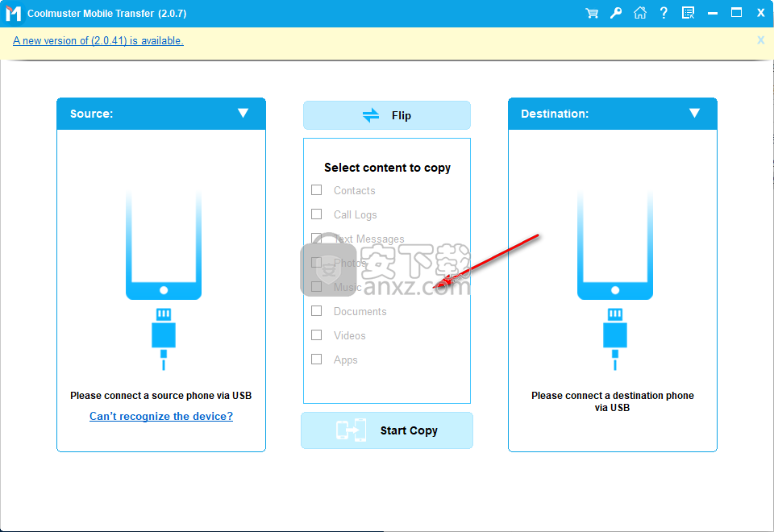Viewport: 774px width, 532px height.
Task: Minimize the Coolmuster Mobile Transfer window
Action: [x=712, y=14]
